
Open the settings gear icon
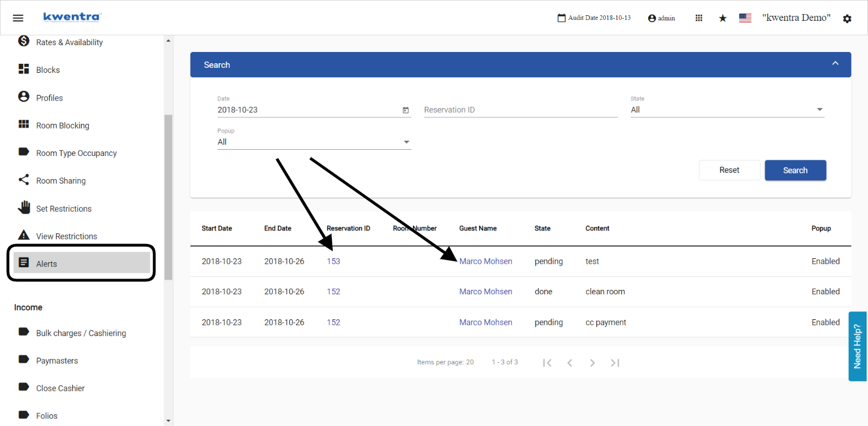[847, 19]
